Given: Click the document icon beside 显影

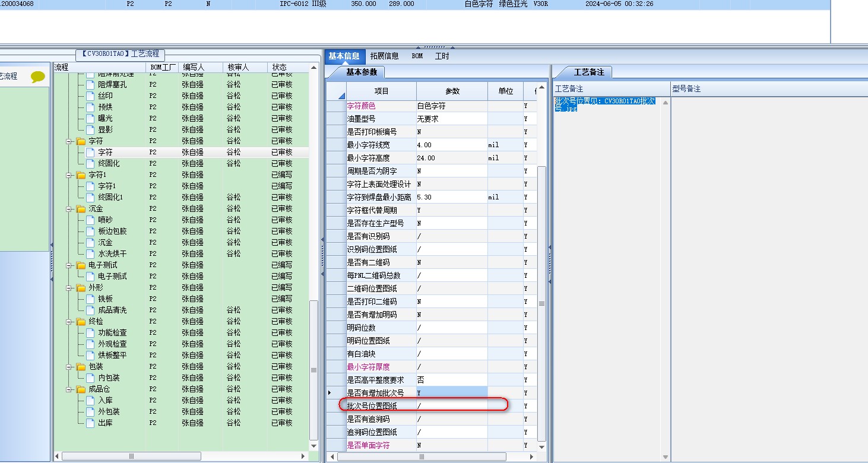Looking at the screenshot, I should pyautogui.click(x=90, y=130).
